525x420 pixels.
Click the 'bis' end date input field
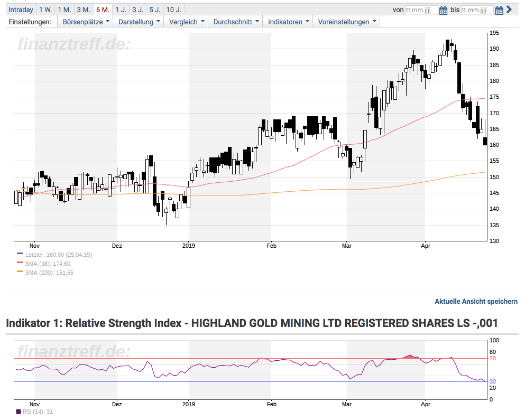point(477,10)
